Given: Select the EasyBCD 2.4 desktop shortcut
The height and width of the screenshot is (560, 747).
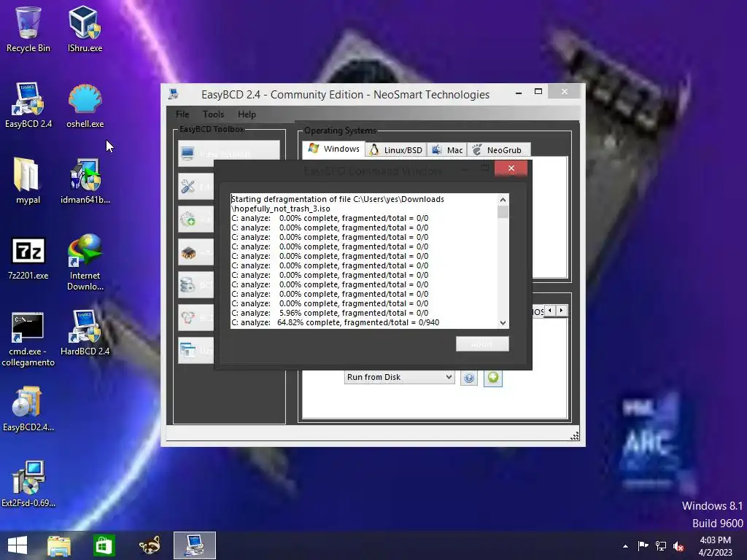Looking at the screenshot, I should click(x=28, y=105).
